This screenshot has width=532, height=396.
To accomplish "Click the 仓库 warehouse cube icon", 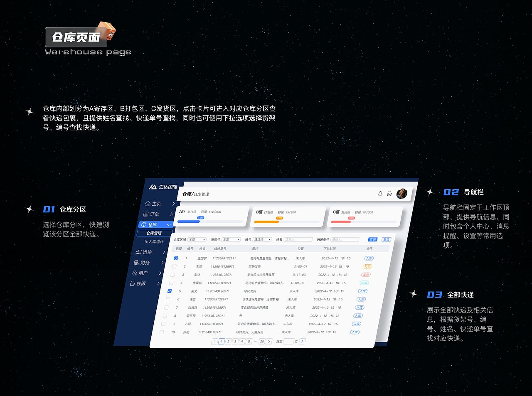I will [144, 224].
